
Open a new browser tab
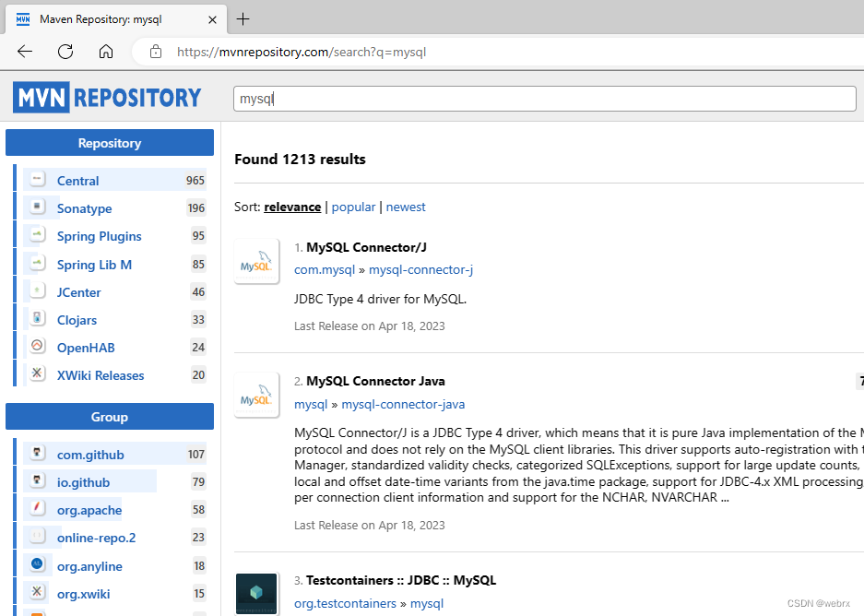coord(243,19)
